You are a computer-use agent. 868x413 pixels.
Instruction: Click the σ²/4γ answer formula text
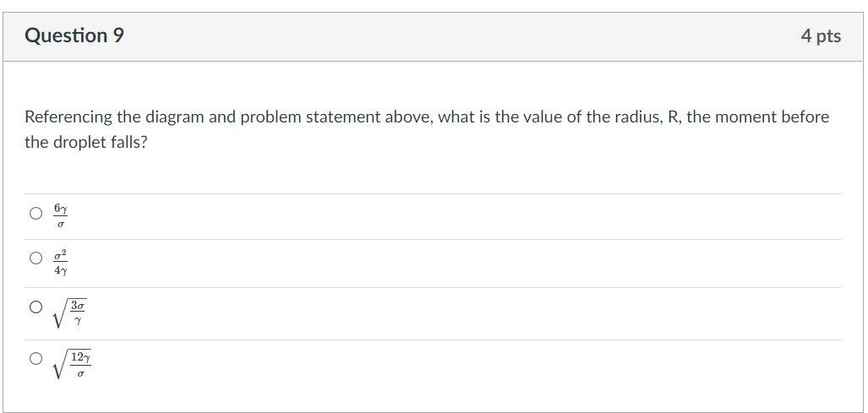[61, 262]
